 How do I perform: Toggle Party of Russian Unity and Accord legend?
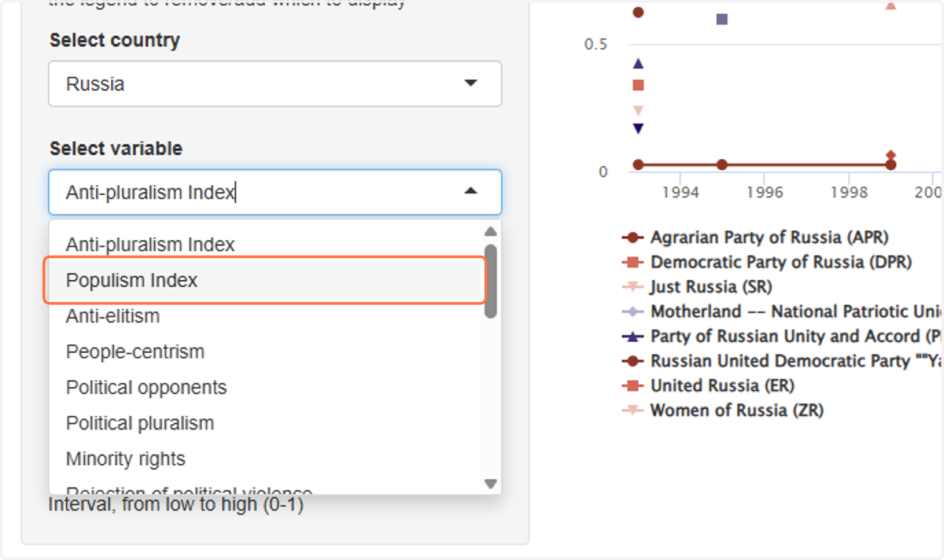click(x=783, y=336)
